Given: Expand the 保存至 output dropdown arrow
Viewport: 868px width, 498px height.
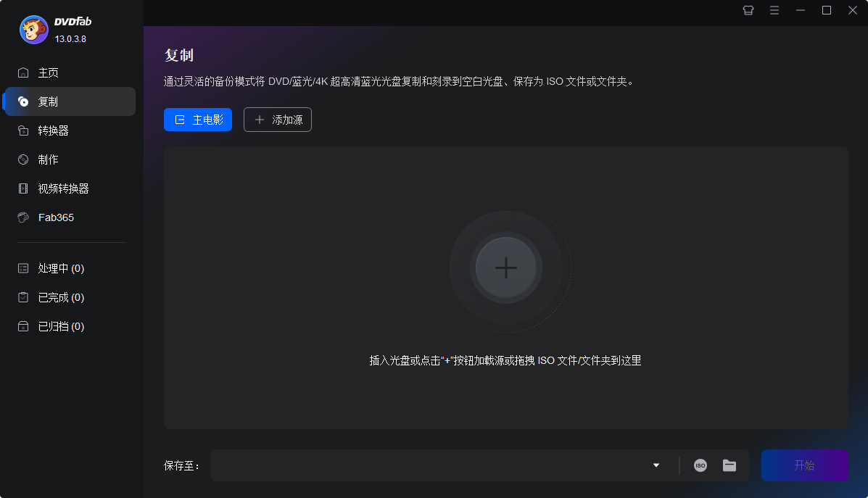Looking at the screenshot, I should click(656, 465).
